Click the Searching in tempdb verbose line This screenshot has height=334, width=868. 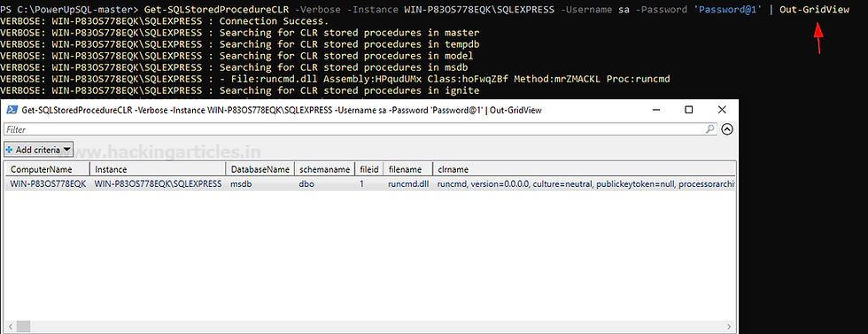[x=240, y=44]
